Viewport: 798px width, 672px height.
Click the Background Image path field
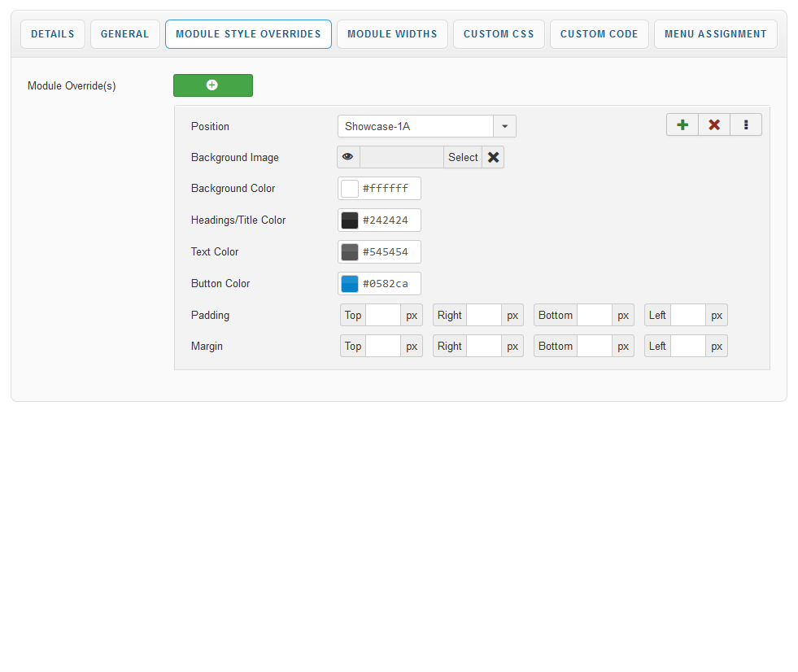(402, 157)
